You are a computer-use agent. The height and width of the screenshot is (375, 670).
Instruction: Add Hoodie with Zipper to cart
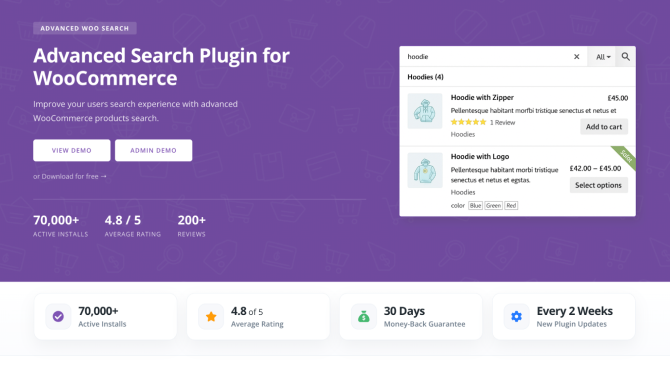[x=604, y=126]
